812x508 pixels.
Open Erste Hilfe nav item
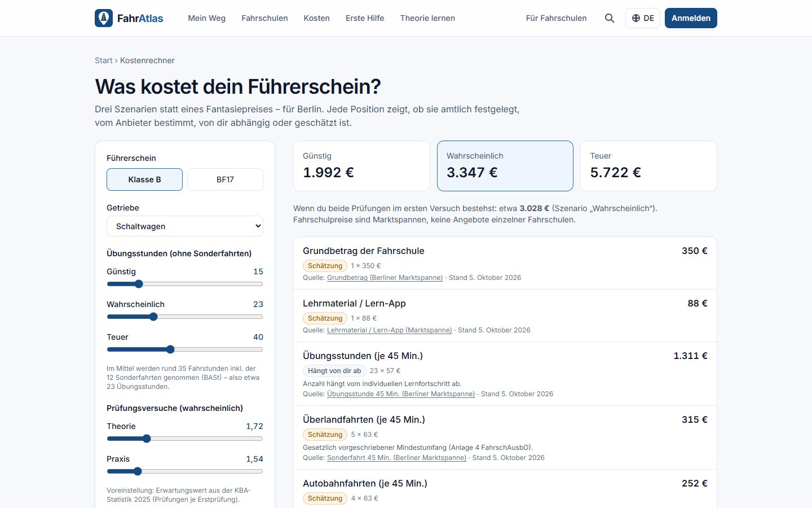point(365,18)
